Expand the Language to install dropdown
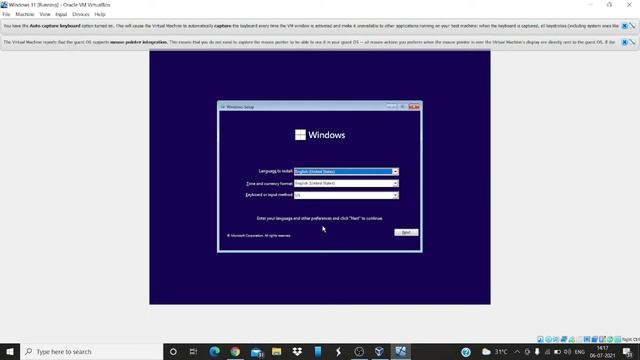Image resolution: width=640 pixels, height=360 pixels. click(395, 171)
